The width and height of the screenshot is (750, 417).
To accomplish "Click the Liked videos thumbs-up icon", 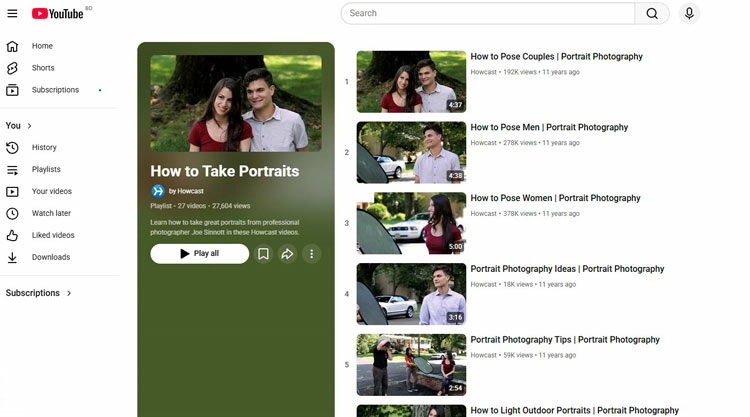I will (x=12, y=235).
